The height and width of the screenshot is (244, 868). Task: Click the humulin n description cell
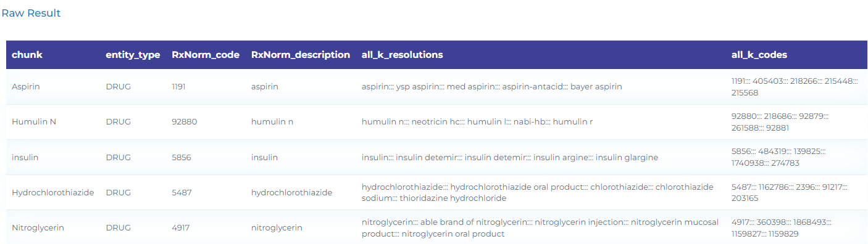point(272,122)
